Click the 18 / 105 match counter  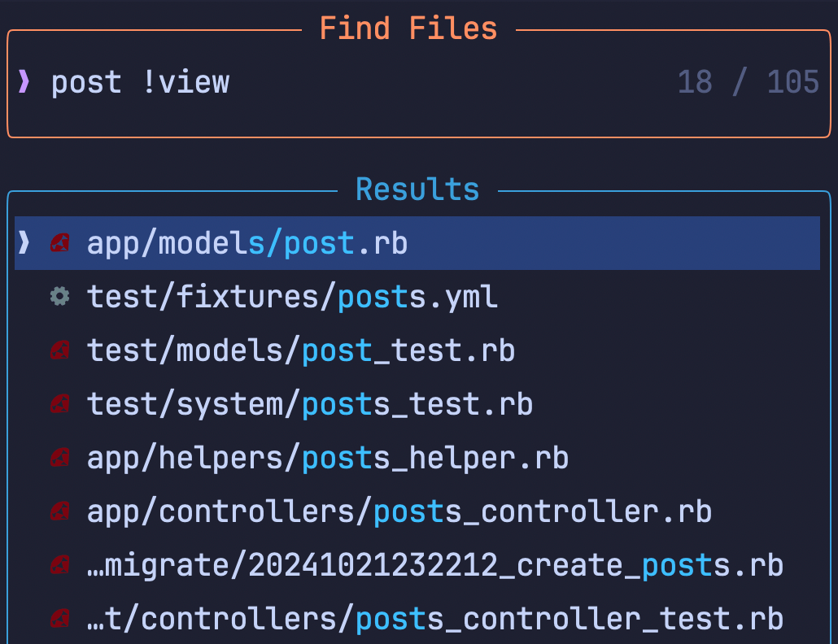748,82
